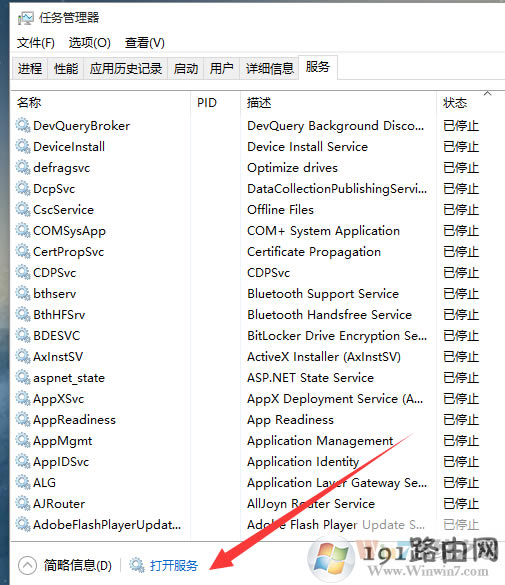Switch to the 性能 tab
The height and width of the screenshot is (585, 505).
click(x=66, y=69)
